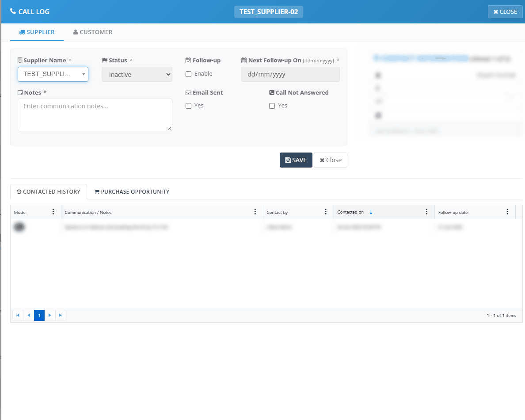This screenshot has width=525, height=420.
Task: Click the Close button beside SAVE
Action: pyautogui.click(x=331, y=160)
